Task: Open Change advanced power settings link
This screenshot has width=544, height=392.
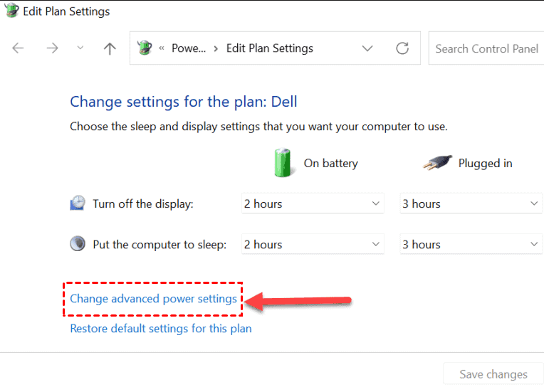Action: [x=153, y=299]
